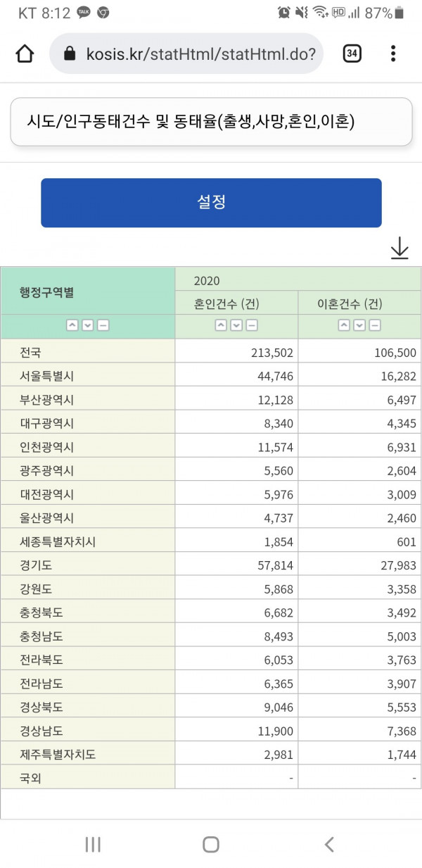Viewport: 422px width, 868px height.
Task: Select the 경기도 row label
Action: (88, 565)
